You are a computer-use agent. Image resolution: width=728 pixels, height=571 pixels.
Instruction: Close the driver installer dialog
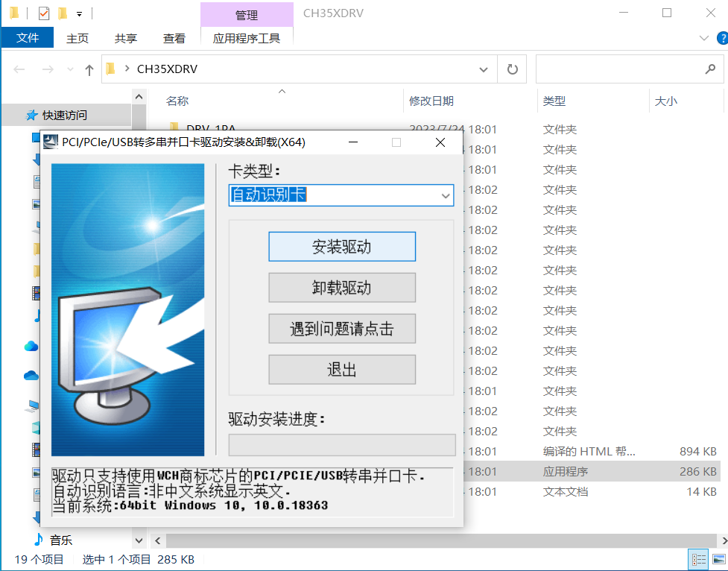point(440,142)
